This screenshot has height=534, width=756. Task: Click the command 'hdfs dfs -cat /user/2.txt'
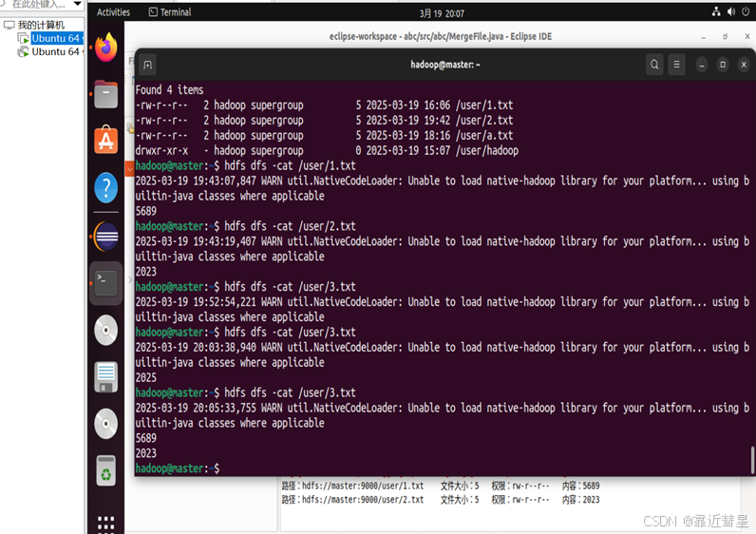pos(291,226)
